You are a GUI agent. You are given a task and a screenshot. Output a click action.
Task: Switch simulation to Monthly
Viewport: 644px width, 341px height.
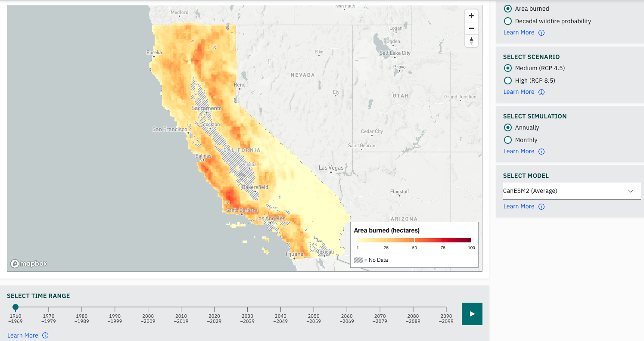507,140
